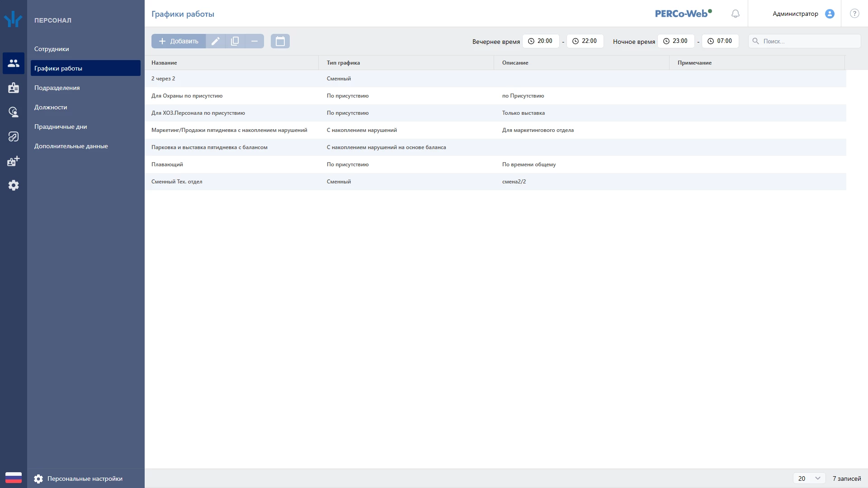Open the calendar icon in toolbar
This screenshot has width=868, height=488.
tap(280, 41)
